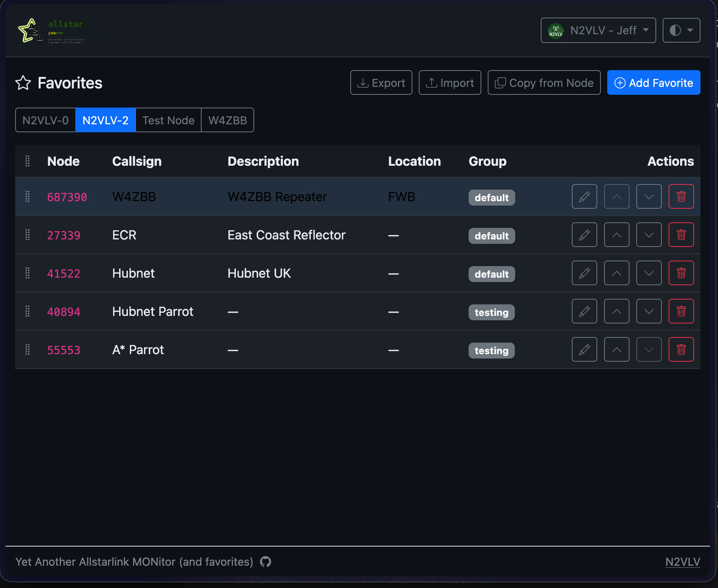
Task: Click node number 687390
Action: 67,197
